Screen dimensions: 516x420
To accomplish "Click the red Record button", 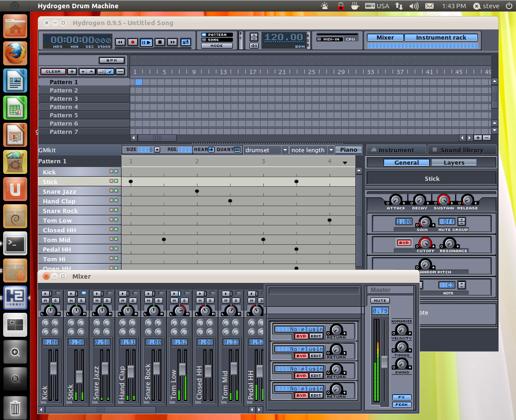I will pos(133,42).
